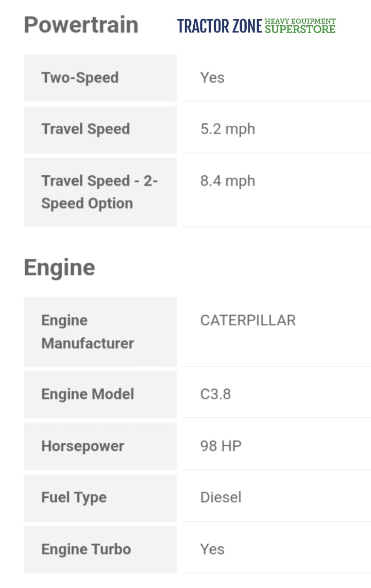
Task: Click the Yes value beside Two-Speed
Action: coord(212,78)
